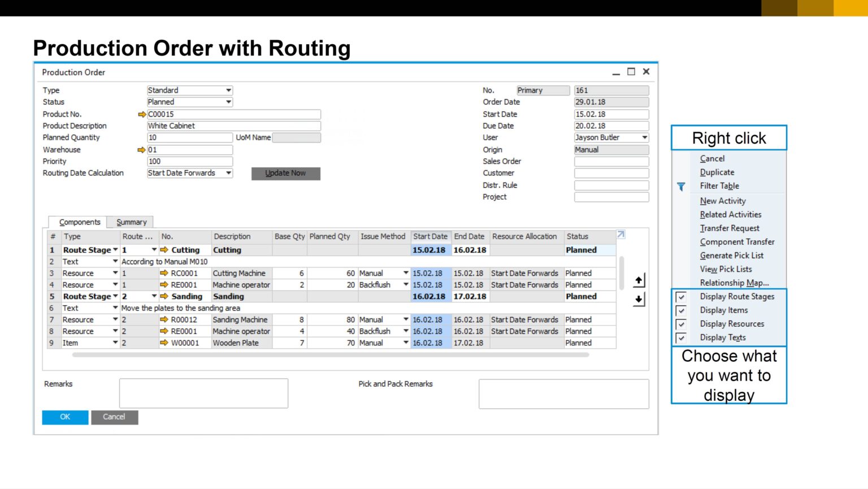Click the link arrow beside Product No. C00015
The width and height of the screenshot is (868, 489).
[x=141, y=114]
